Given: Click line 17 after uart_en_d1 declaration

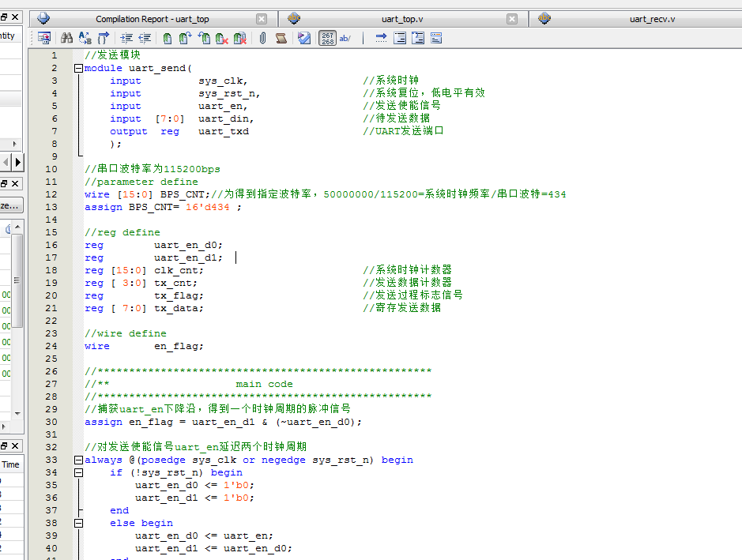Looking at the screenshot, I should 236,257.
